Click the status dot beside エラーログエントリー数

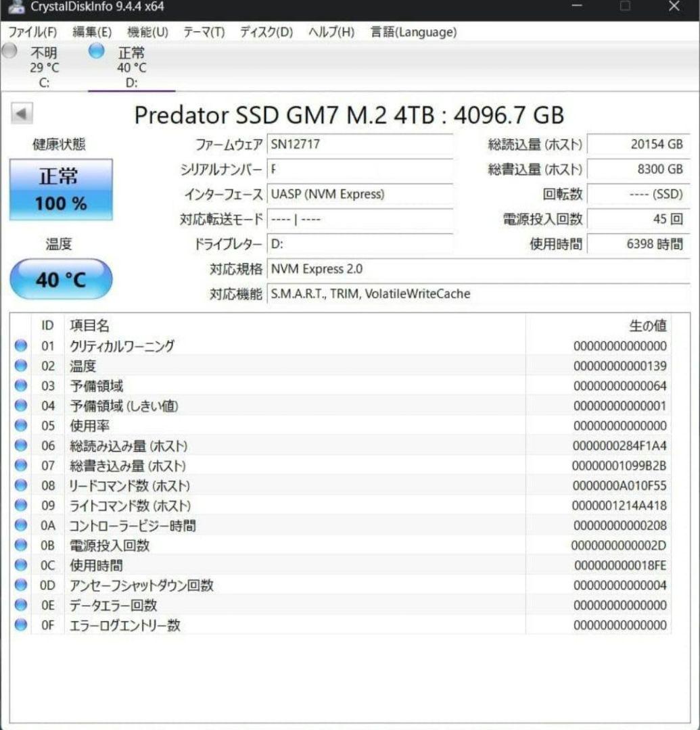tap(21, 625)
